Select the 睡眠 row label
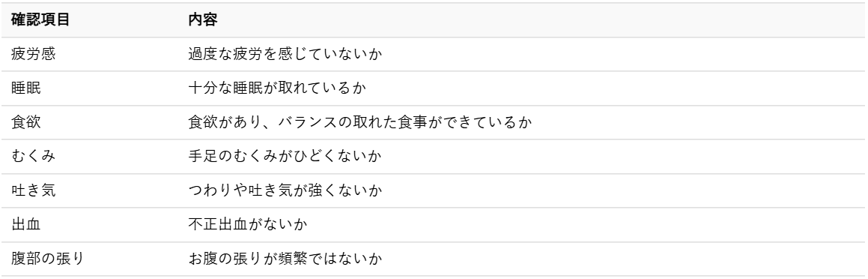Viewport: 868px width, 279px height. click(x=26, y=88)
